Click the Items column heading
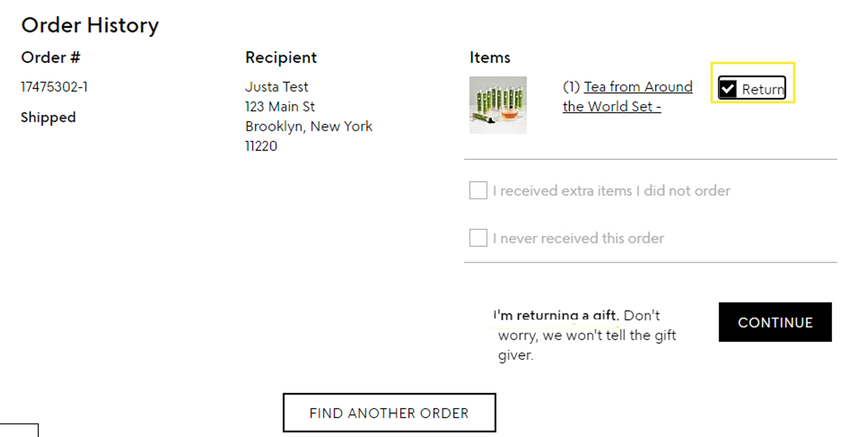 [490, 57]
